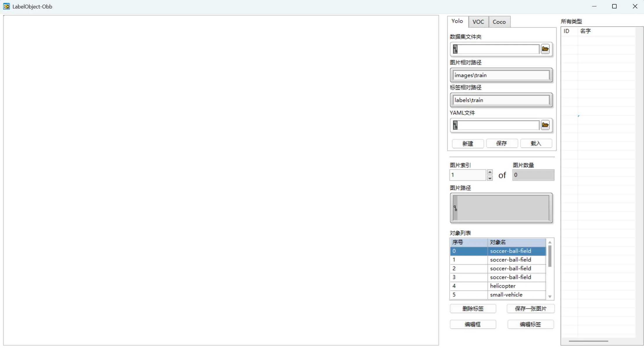Viewport: 644px width, 348px height.
Task: Decrement the image index stepper
Action: [x=490, y=178]
